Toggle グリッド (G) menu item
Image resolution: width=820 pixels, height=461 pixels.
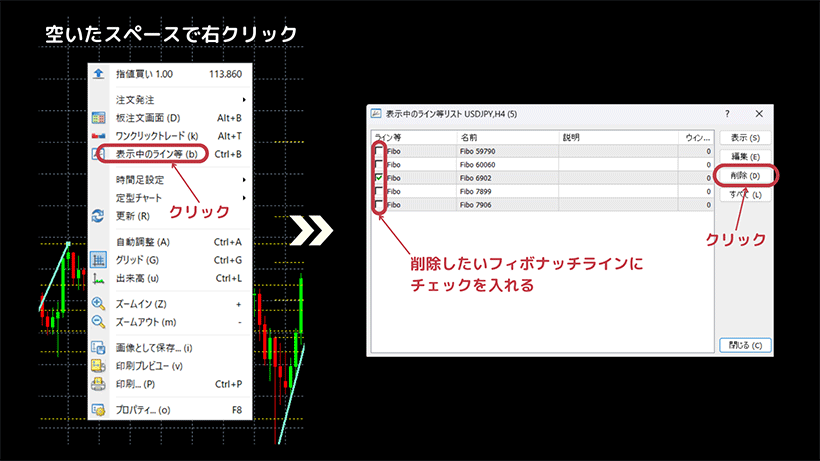point(170,260)
